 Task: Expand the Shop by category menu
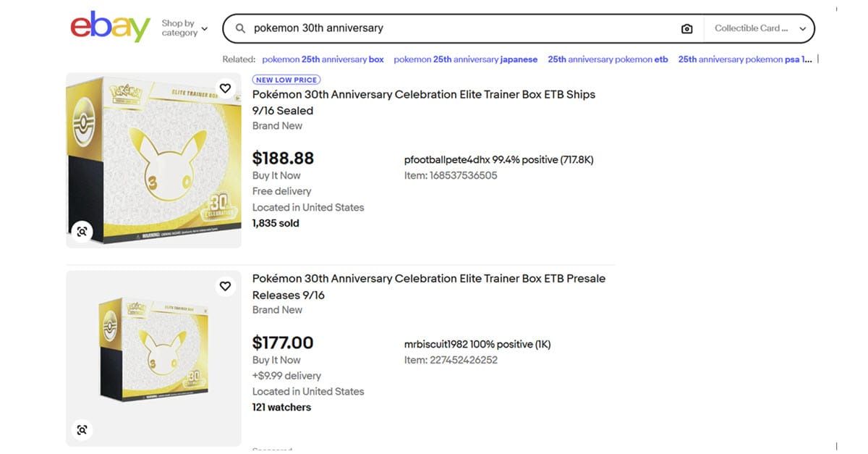(x=184, y=28)
